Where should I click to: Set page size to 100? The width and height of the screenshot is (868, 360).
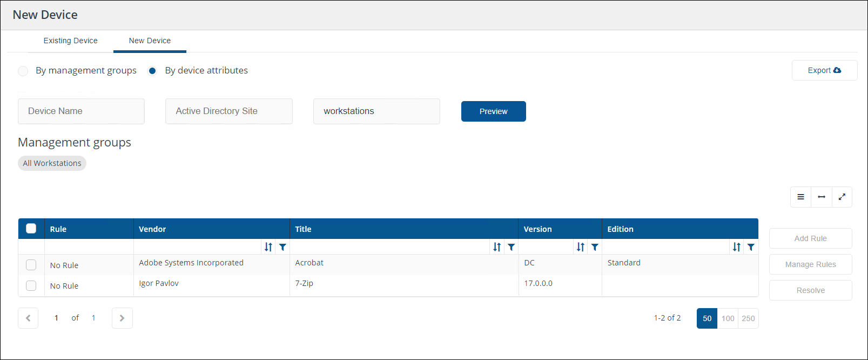[728, 318]
